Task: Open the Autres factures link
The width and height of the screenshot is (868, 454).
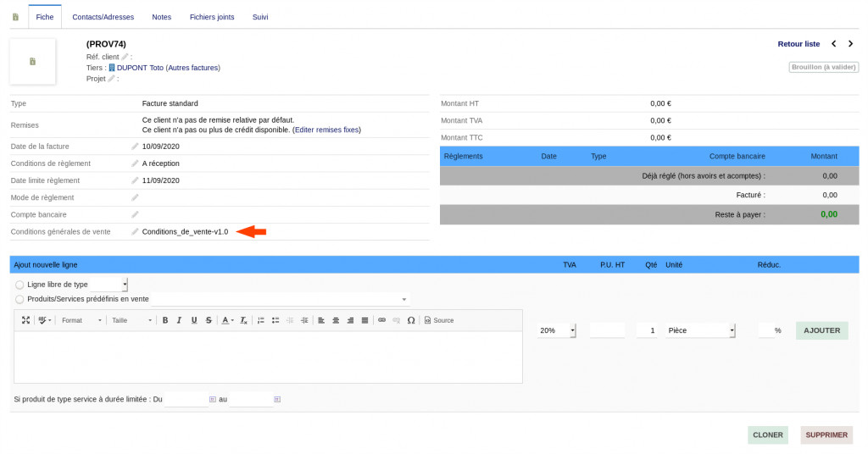Action: (193, 68)
